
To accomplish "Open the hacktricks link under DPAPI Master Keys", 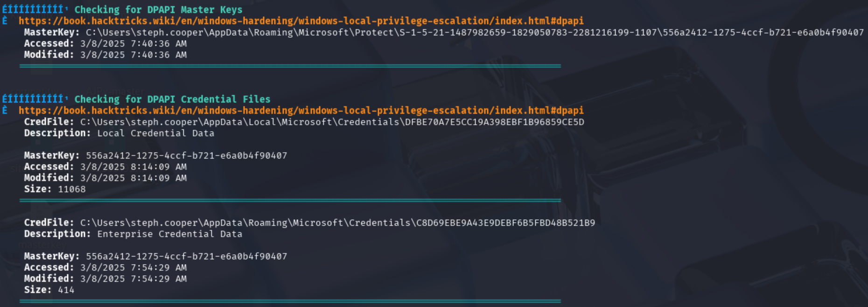I will [301, 21].
